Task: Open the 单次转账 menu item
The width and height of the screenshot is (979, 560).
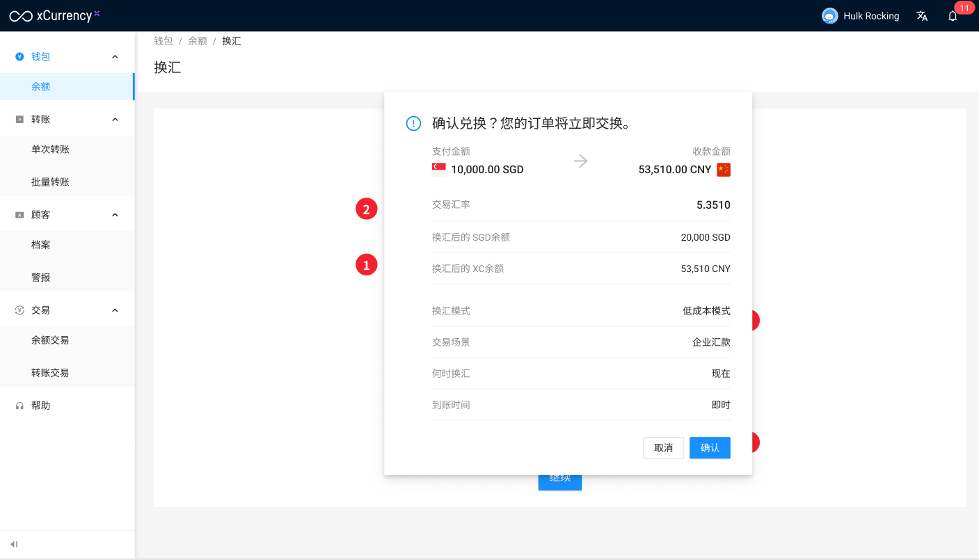Action: [50, 150]
